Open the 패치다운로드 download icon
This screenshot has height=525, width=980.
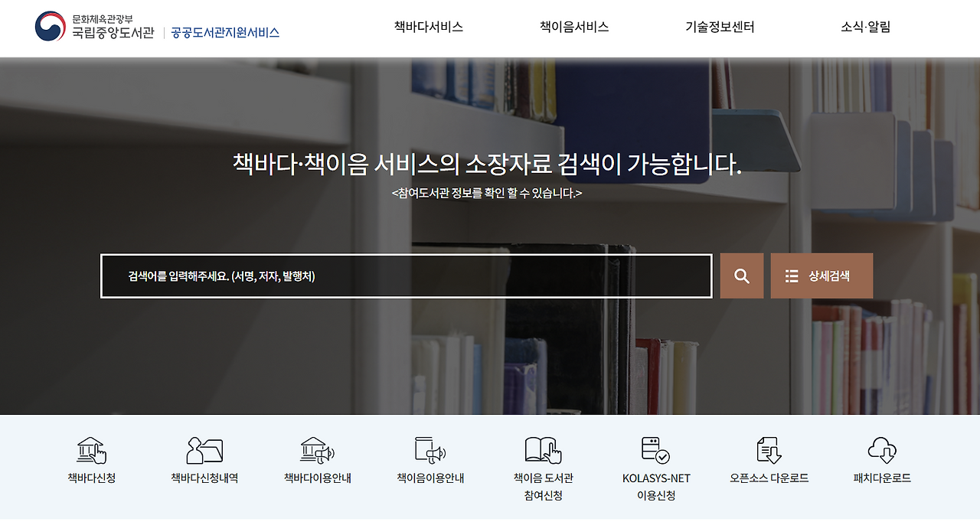point(882,450)
